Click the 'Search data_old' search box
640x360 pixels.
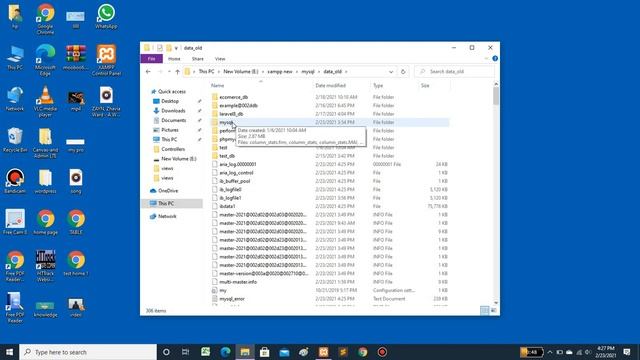(454, 71)
